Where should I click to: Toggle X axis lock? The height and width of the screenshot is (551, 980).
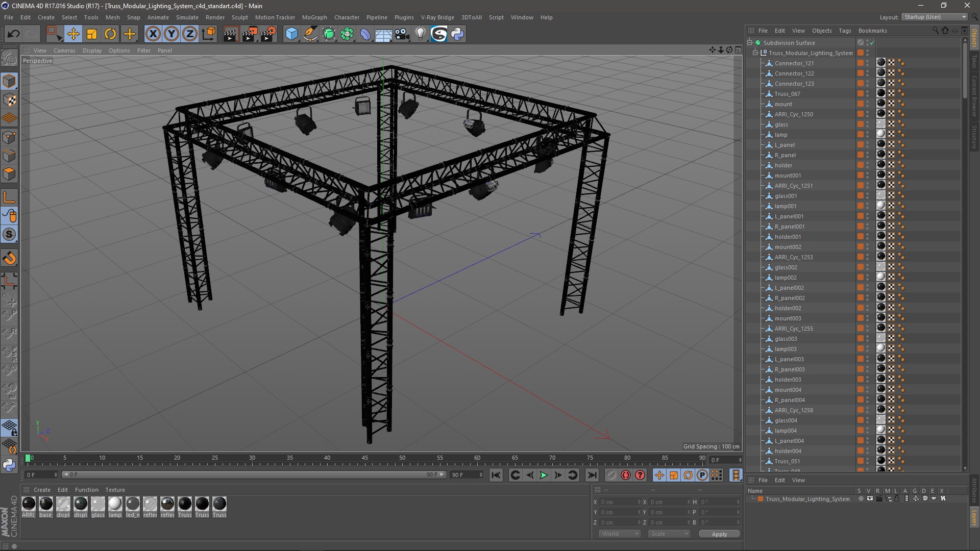click(153, 34)
